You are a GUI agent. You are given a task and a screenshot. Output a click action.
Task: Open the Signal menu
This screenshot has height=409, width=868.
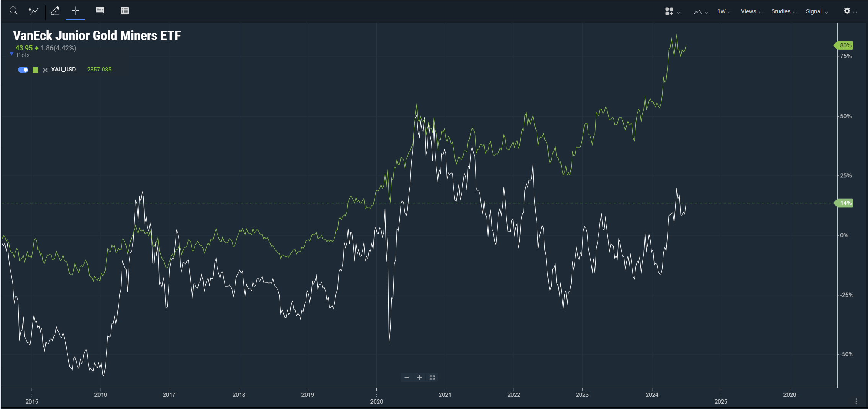tap(816, 11)
